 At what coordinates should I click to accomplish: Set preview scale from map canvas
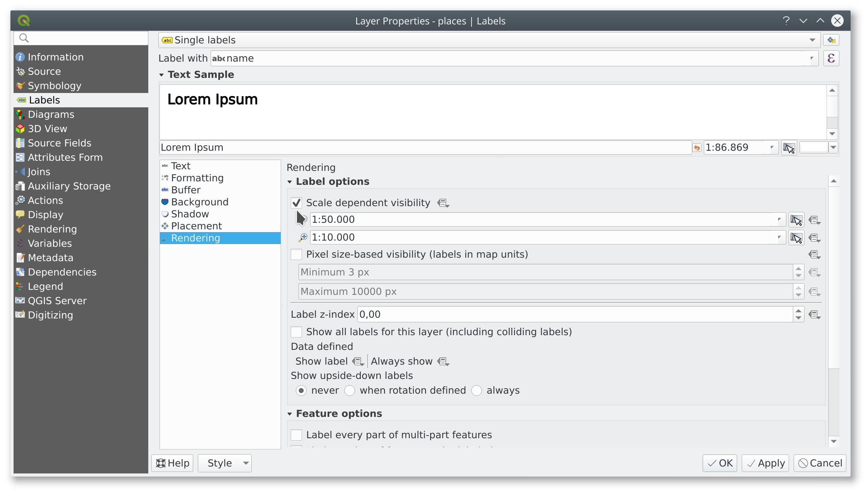789,148
